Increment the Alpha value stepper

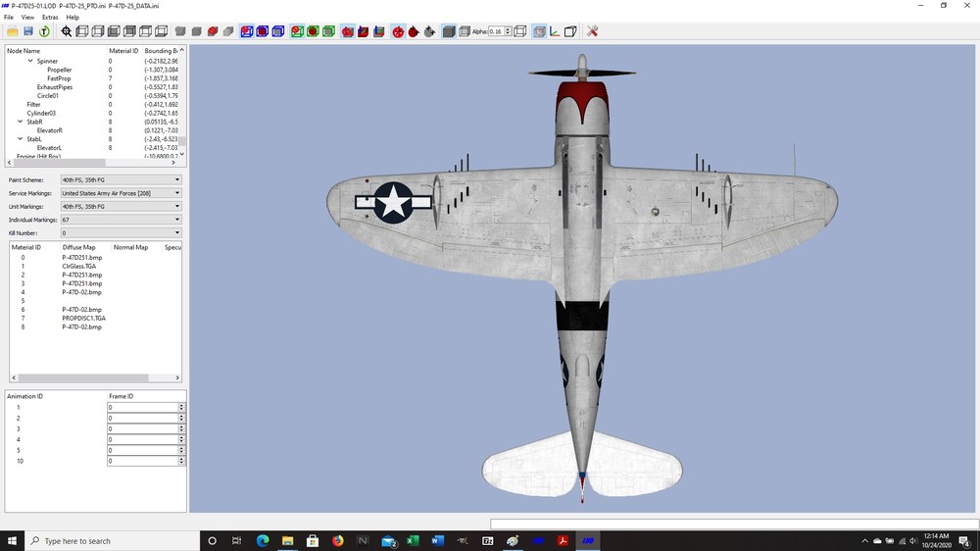pyautogui.click(x=508, y=28)
